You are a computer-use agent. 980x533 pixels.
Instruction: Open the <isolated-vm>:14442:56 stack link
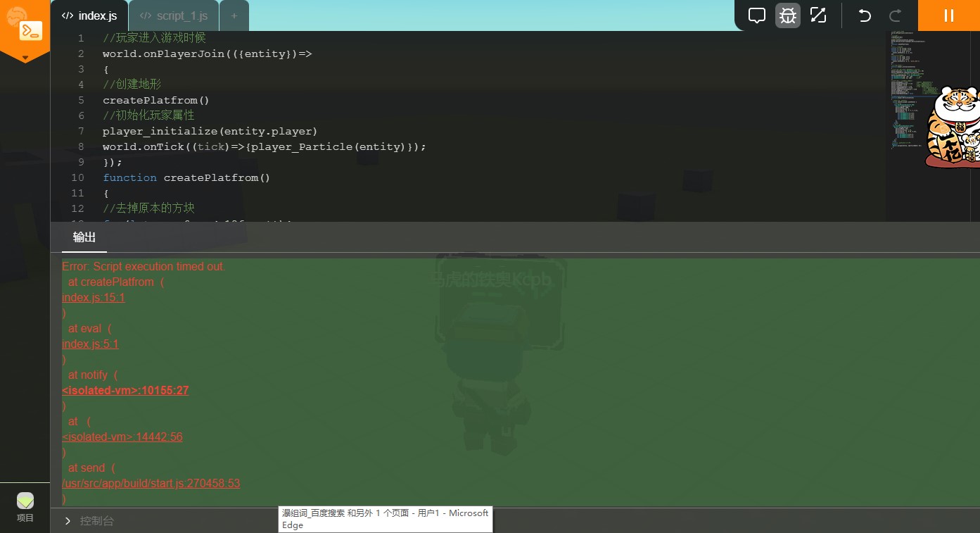pos(122,437)
